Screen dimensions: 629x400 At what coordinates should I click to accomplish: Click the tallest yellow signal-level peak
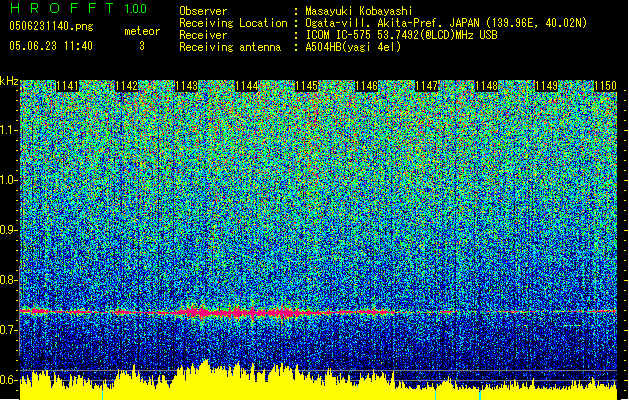coord(205,379)
